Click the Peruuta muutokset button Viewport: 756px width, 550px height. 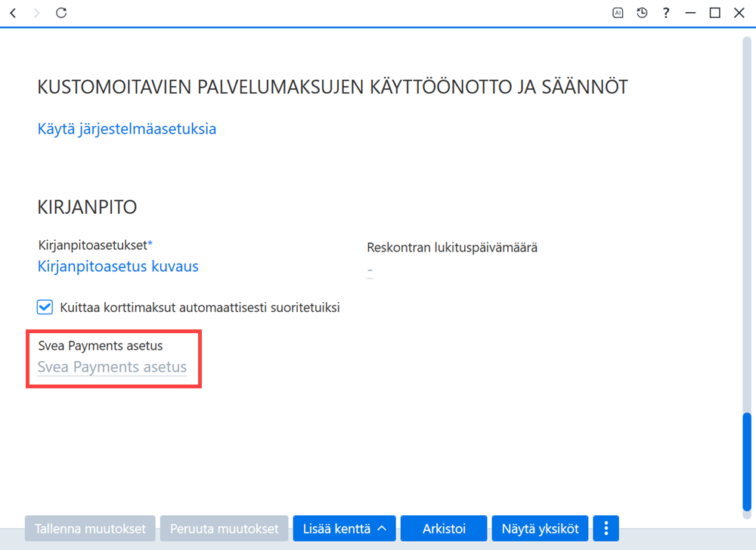(x=225, y=528)
